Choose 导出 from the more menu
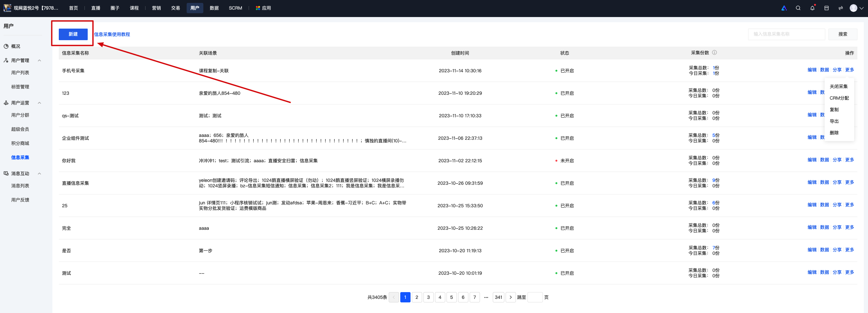 (834, 121)
